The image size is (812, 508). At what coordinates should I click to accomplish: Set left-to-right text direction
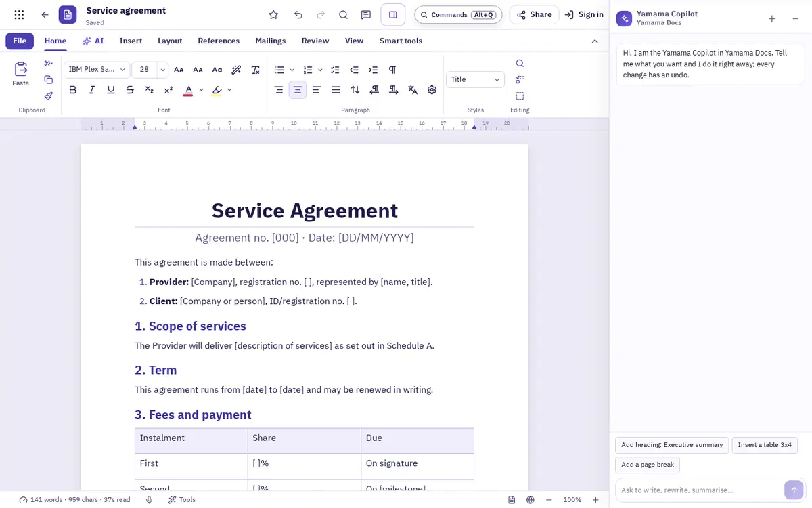393,89
